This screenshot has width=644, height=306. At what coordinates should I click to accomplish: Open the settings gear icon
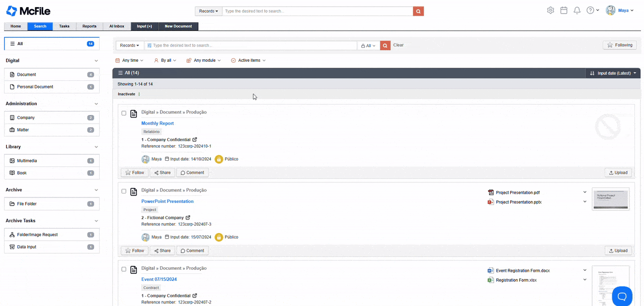[550, 10]
